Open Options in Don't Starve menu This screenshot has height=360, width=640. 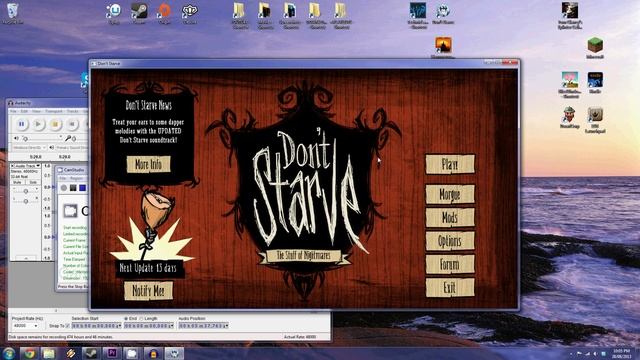click(x=450, y=241)
